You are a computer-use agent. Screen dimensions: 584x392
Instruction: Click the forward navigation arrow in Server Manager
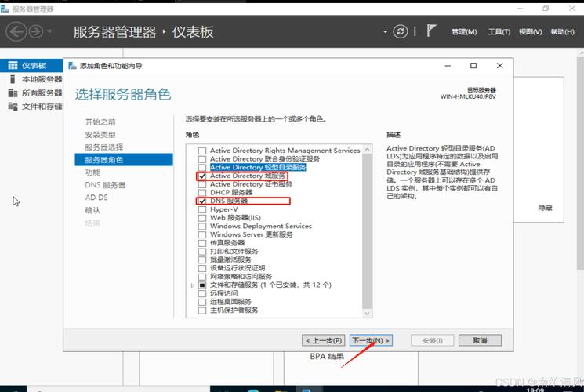pyautogui.click(x=36, y=31)
